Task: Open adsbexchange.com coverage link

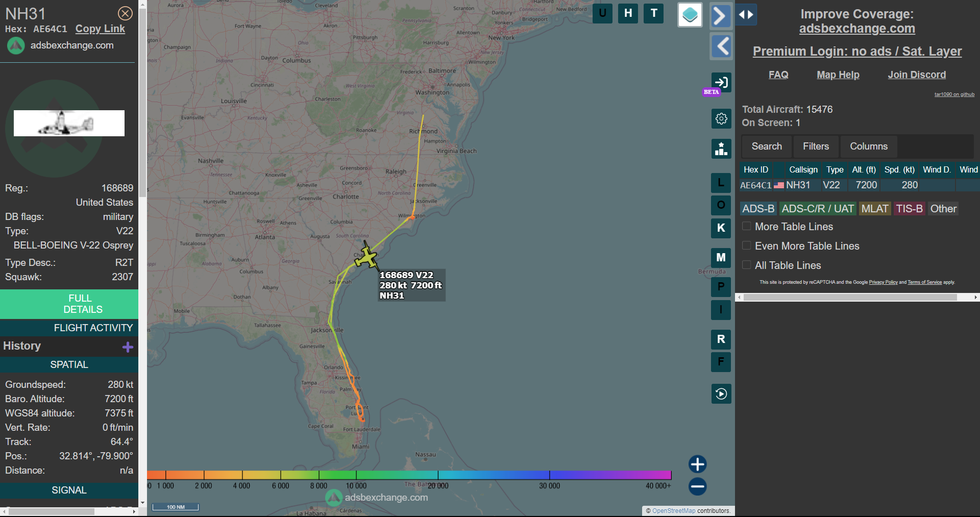Action: (x=857, y=29)
